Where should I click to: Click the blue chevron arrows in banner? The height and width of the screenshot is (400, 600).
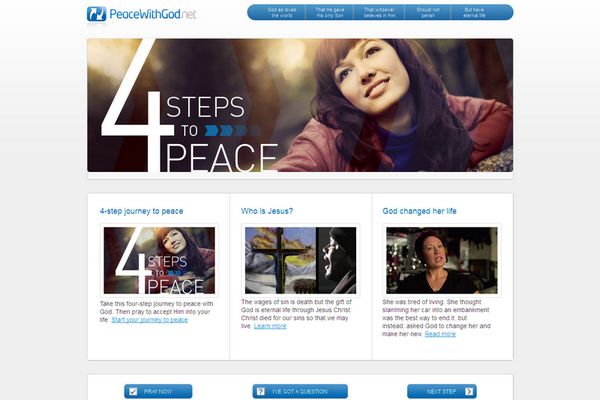pyautogui.click(x=232, y=131)
